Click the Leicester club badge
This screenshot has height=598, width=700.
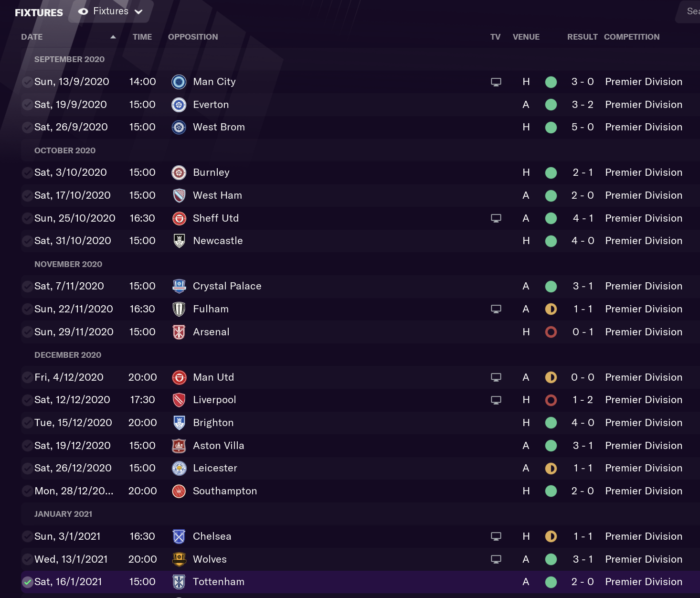pos(179,468)
